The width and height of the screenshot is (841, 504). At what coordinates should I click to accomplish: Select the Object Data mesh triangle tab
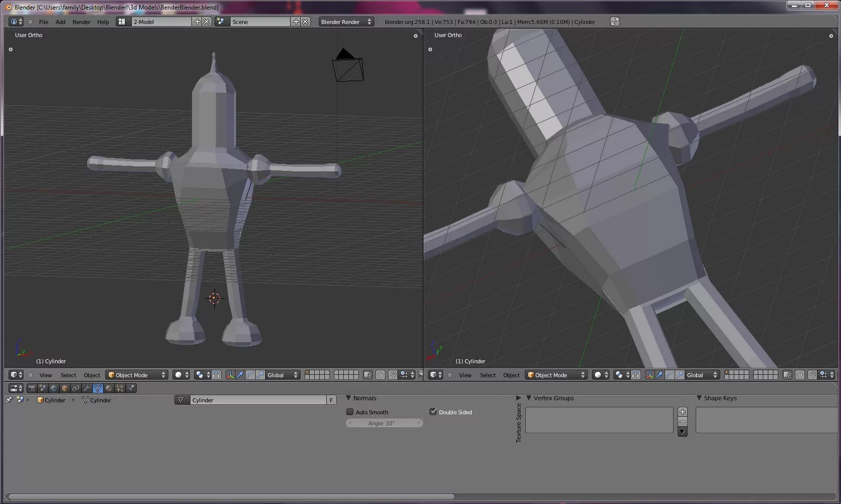click(x=98, y=388)
